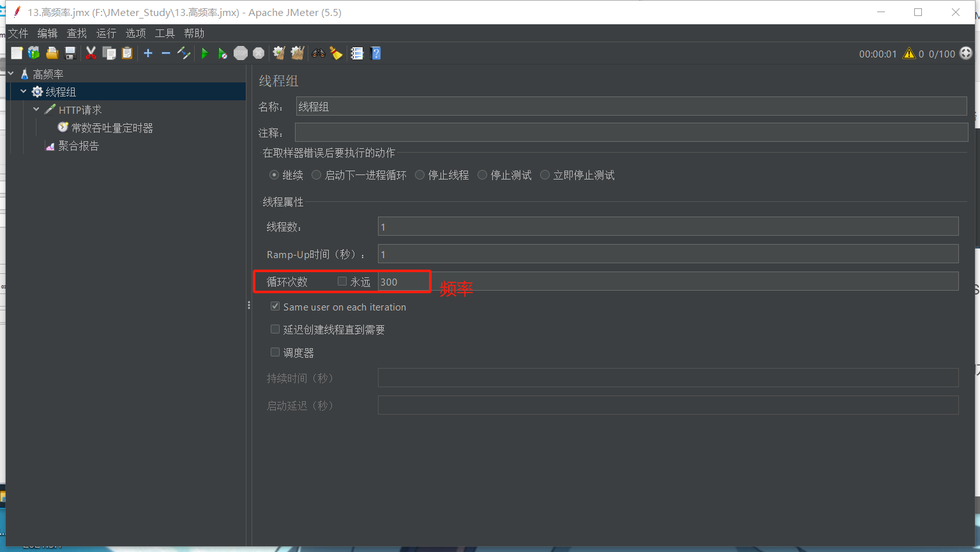The image size is (980, 552).
Task: Select 立即停止测试 radio option
Action: [x=545, y=175]
